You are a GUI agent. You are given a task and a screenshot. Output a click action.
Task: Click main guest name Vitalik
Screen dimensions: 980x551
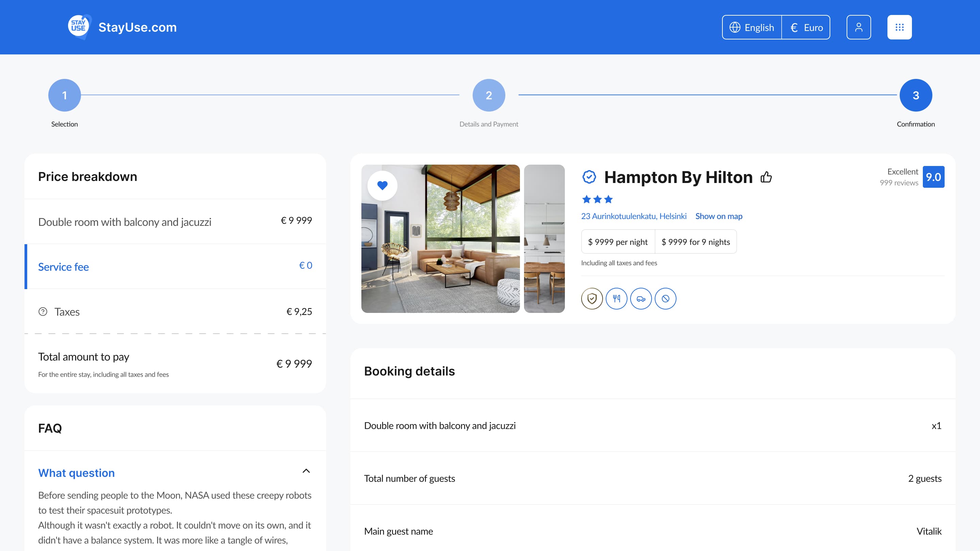pos(929,531)
